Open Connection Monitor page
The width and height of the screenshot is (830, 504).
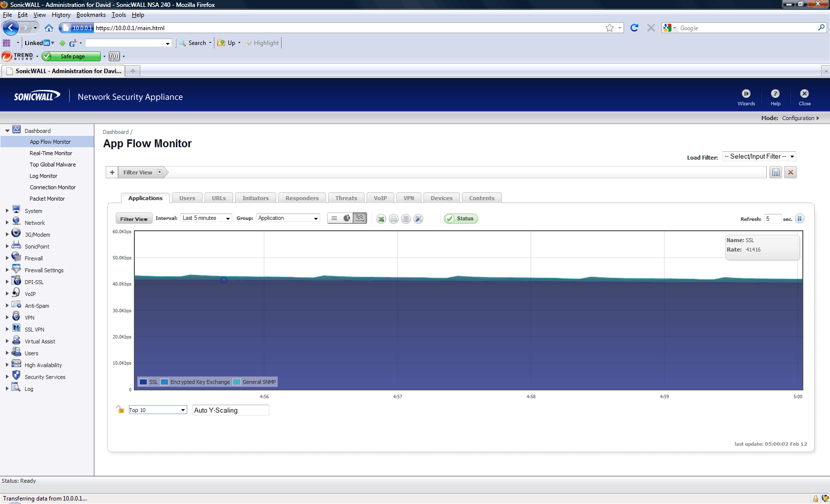point(53,187)
